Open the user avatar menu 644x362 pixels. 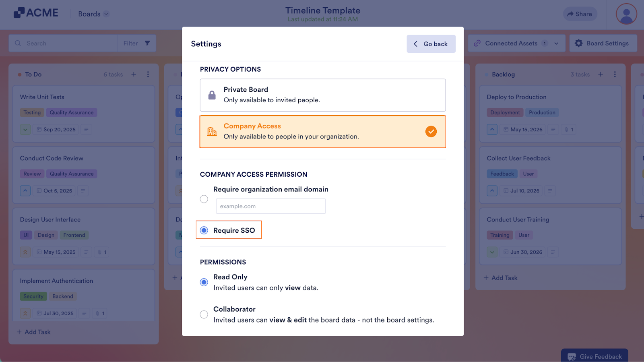[x=625, y=14]
